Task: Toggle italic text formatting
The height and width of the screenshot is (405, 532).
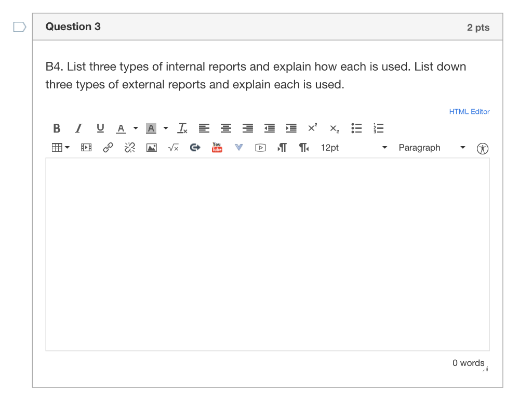Action: (79, 128)
